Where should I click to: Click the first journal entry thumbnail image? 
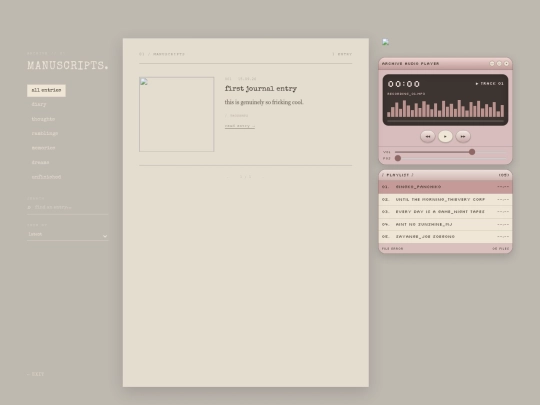177,114
